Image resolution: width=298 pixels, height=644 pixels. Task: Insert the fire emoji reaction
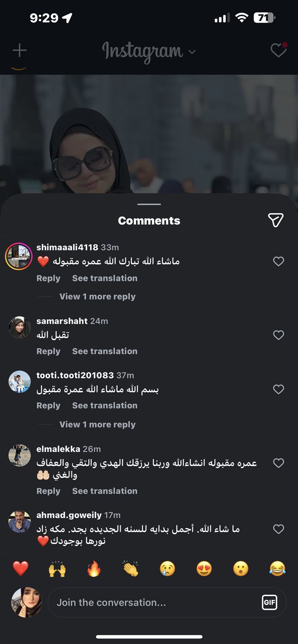coord(94,569)
